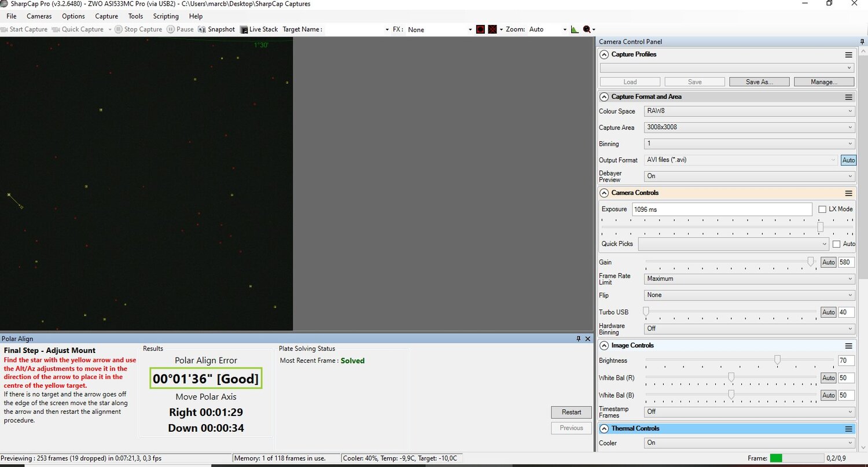Pin the Polar Align panel
Screen dimensions: 868x467
coord(578,339)
